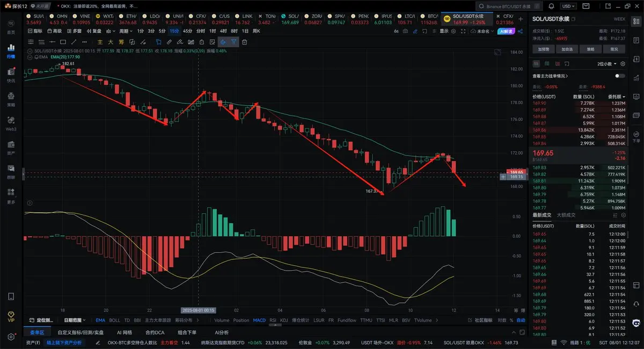The height and width of the screenshot is (349, 644).
Task: Click the VIP diamond icon
Action: coord(11,316)
